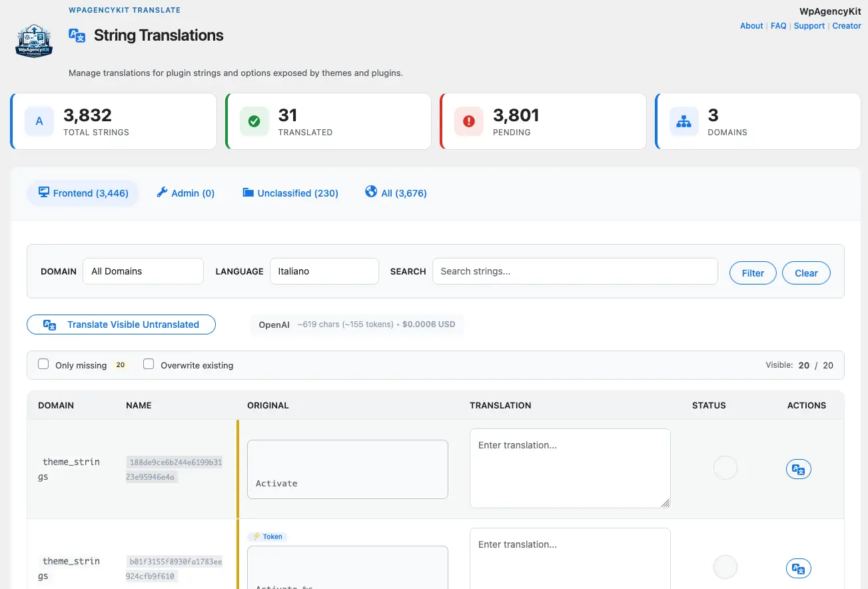868x589 pixels.
Task: Click the translate icon beside String Translations heading
Action: coord(77,35)
